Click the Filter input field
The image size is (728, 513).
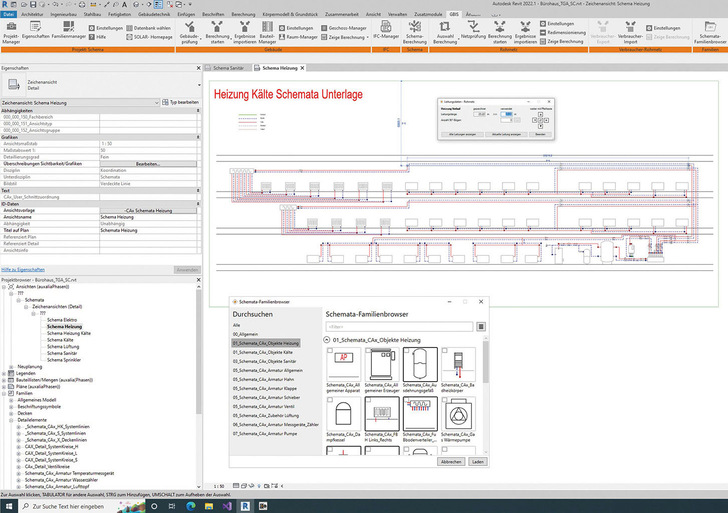[398, 326]
